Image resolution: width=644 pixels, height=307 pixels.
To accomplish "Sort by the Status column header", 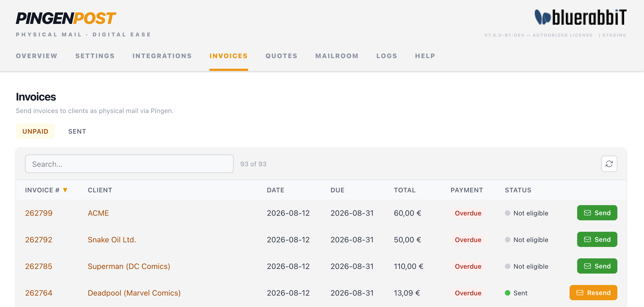I will coord(518,190).
